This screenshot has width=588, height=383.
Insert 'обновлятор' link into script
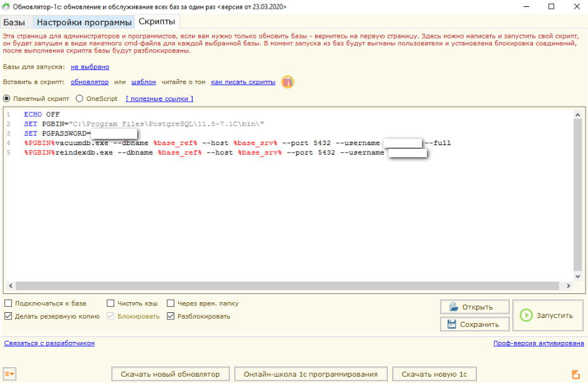coord(90,81)
